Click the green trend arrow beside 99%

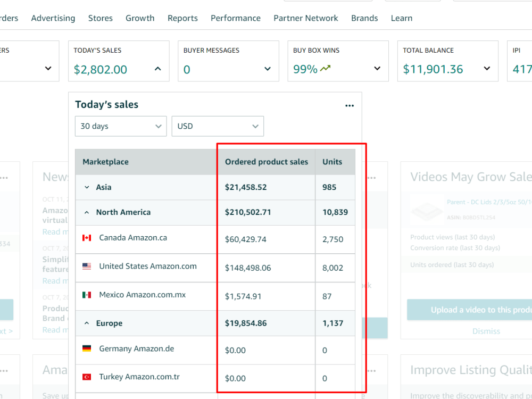click(325, 69)
